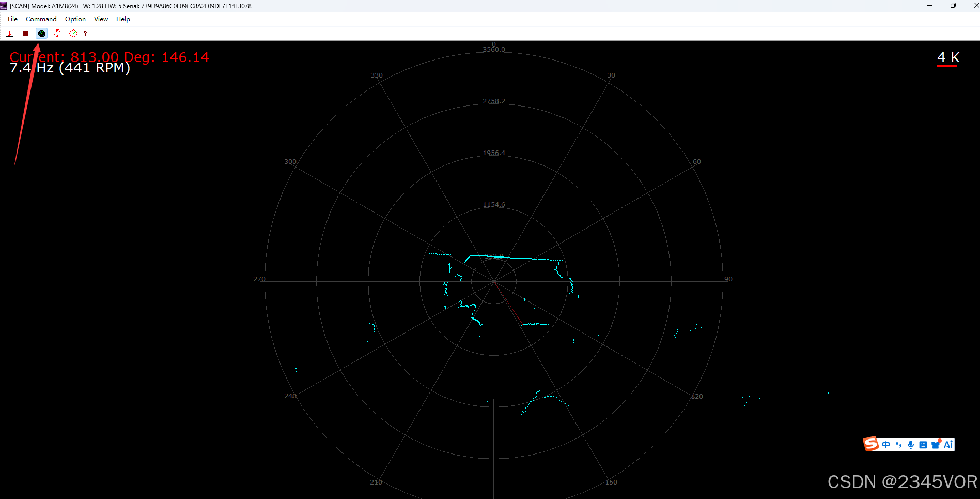Activate the IME microphone voice input
980x499 pixels.
click(911, 445)
